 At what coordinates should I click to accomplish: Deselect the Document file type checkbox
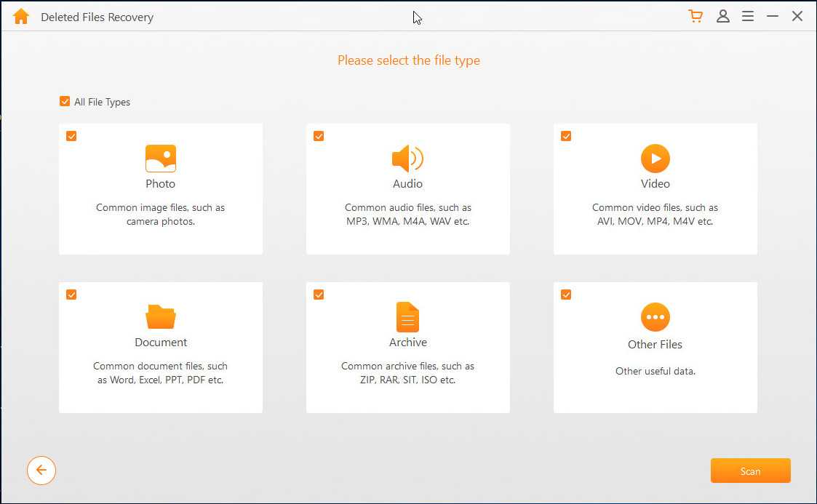point(71,295)
